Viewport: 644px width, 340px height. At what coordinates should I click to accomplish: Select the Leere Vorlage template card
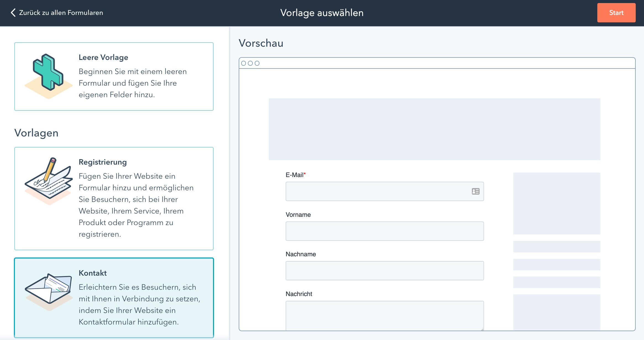114,77
